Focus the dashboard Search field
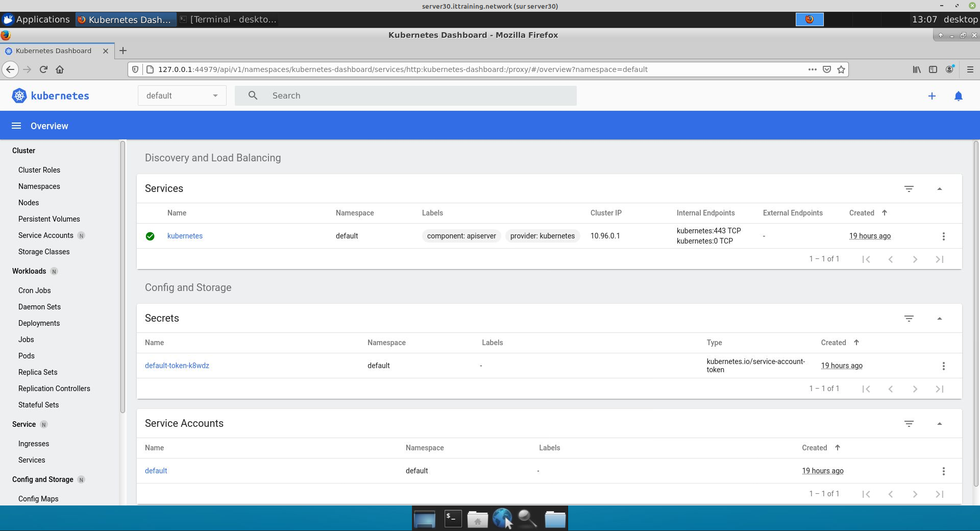 pos(406,95)
